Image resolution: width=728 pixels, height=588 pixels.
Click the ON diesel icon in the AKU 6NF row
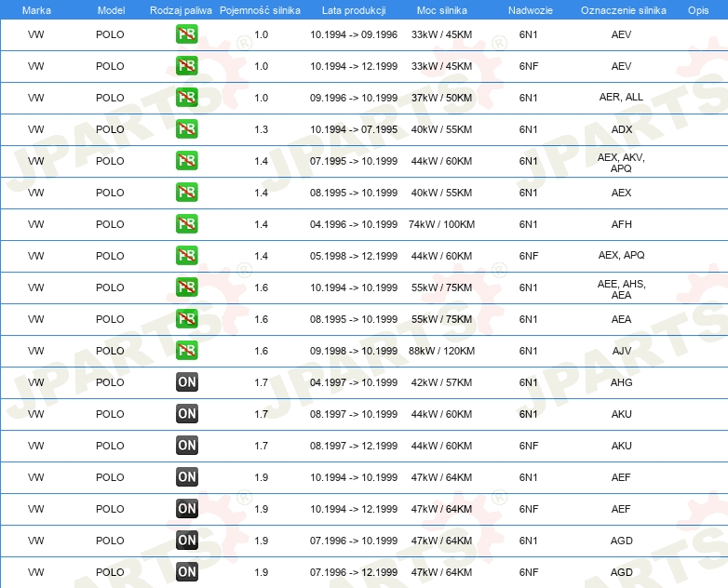coord(186,445)
